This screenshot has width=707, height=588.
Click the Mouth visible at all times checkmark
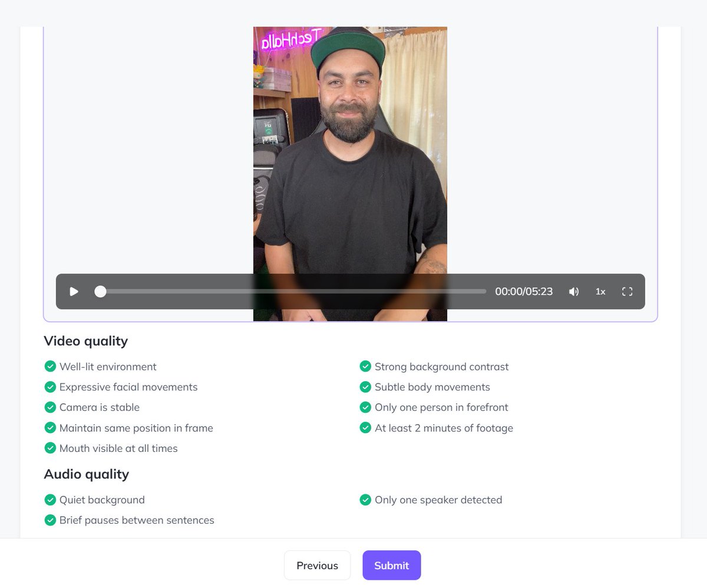[50, 448]
